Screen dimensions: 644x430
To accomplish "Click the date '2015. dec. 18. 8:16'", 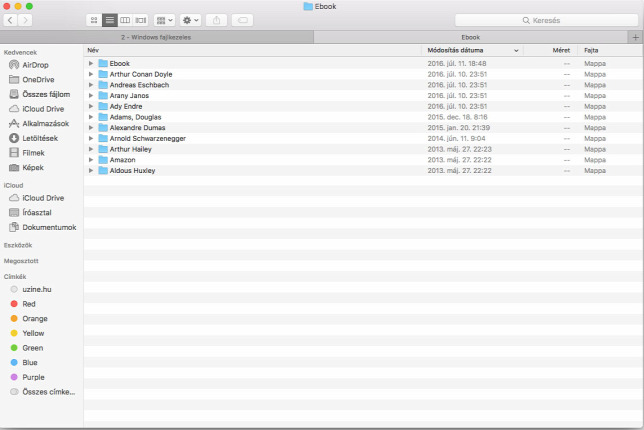I will click(458, 117).
